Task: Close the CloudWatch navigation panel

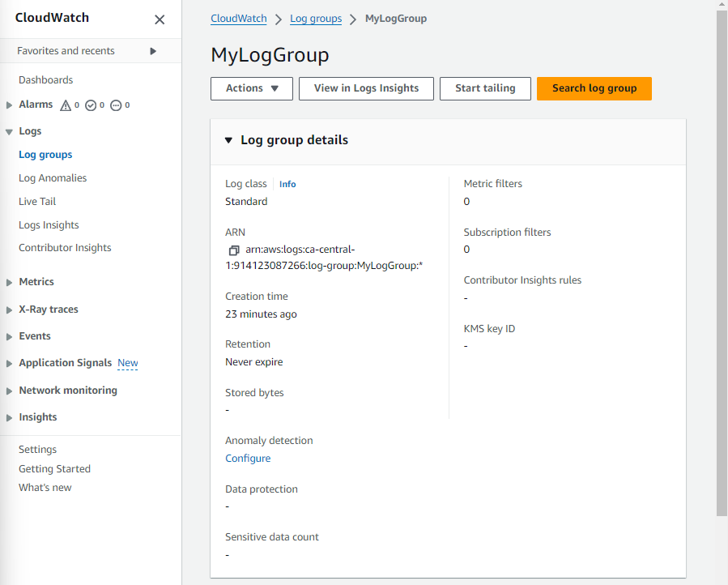Action: click(x=160, y=19)
